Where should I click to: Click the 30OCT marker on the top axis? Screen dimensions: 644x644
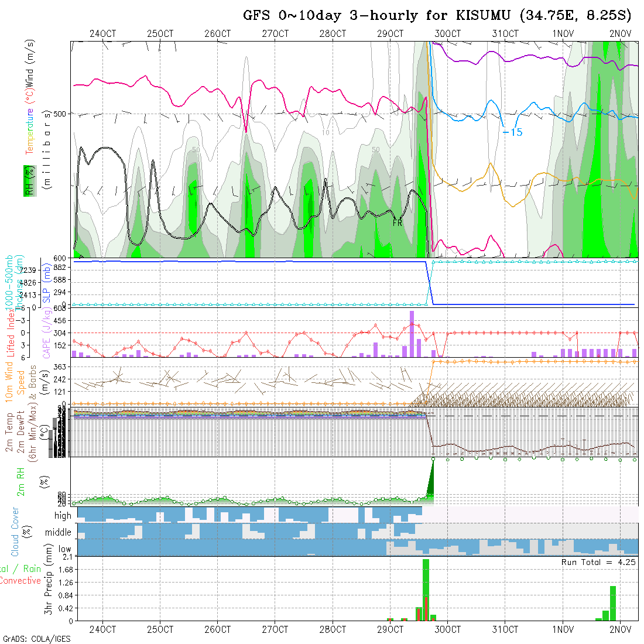[x=448, y=33]
